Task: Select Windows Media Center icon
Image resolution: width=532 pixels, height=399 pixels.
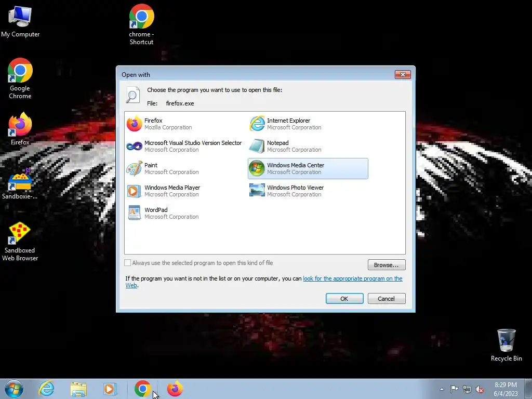Action: point(257,168)
